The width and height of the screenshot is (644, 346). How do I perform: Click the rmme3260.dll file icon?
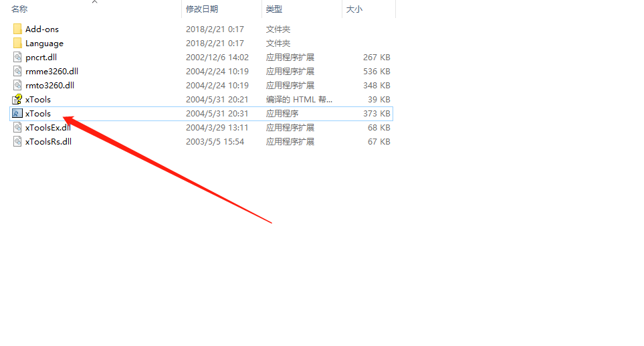(x=17, y=71)
